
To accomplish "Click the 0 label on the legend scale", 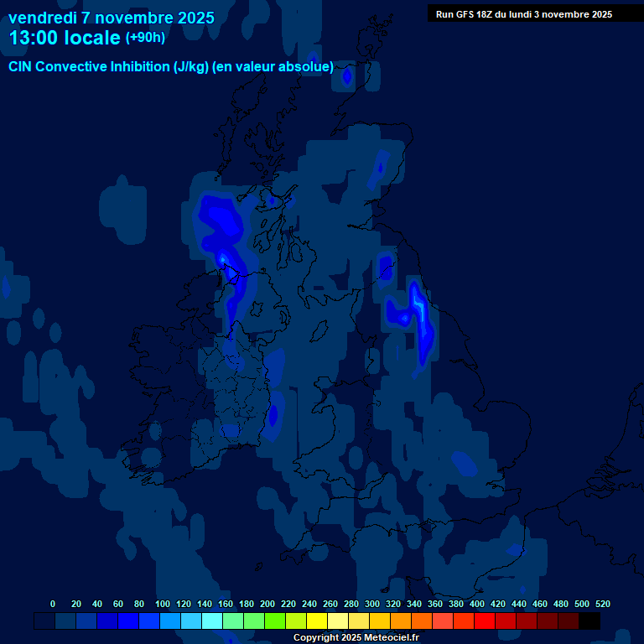I will [x=53, y=604].
